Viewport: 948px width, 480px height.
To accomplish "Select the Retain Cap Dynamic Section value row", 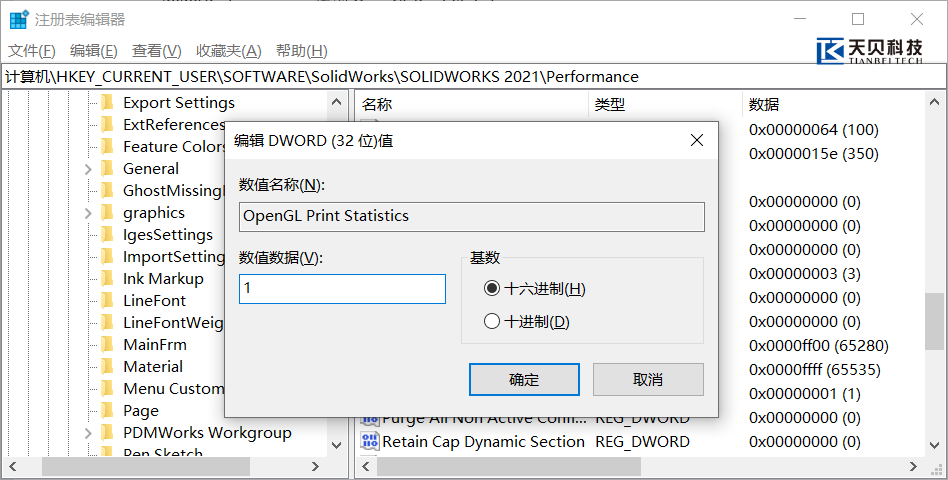I will pyautogui.click(x=640, y=442).
